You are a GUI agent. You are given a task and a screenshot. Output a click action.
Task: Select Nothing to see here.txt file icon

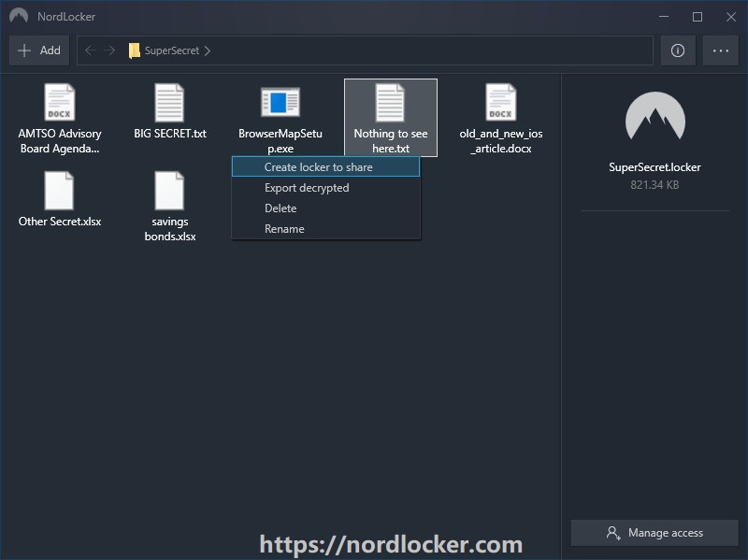390,102
